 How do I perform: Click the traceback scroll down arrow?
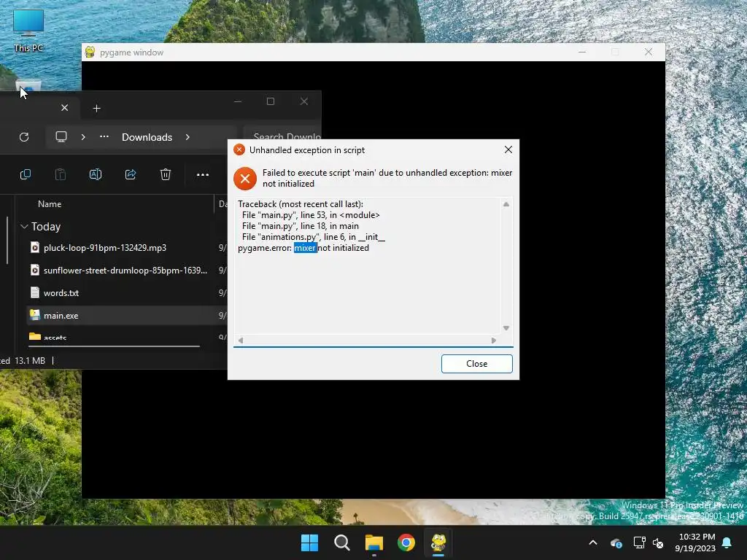(x=506, y=328)
